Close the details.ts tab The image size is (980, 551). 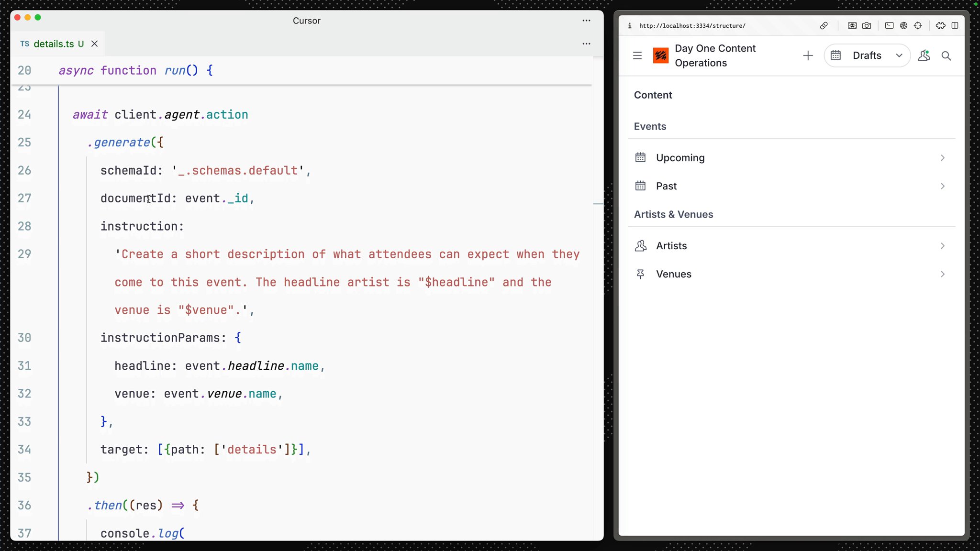pos(94,44)
